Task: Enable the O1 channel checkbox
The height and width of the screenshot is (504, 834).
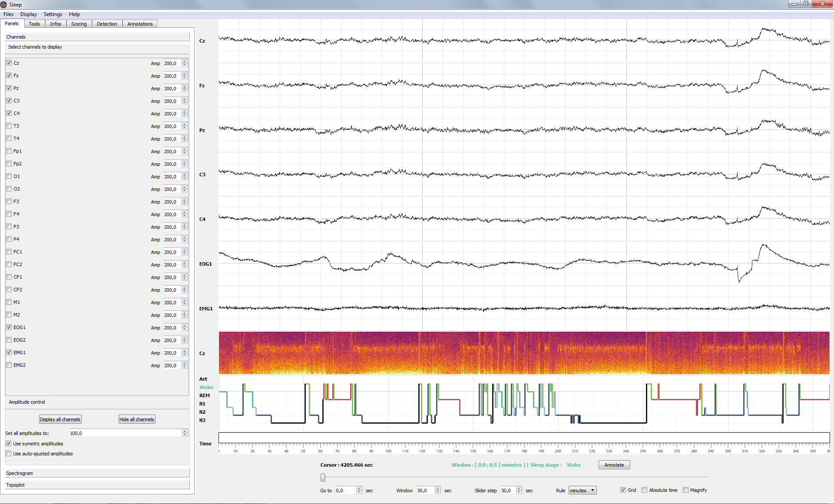Action: pyautogui.click(x=9, y=176)
